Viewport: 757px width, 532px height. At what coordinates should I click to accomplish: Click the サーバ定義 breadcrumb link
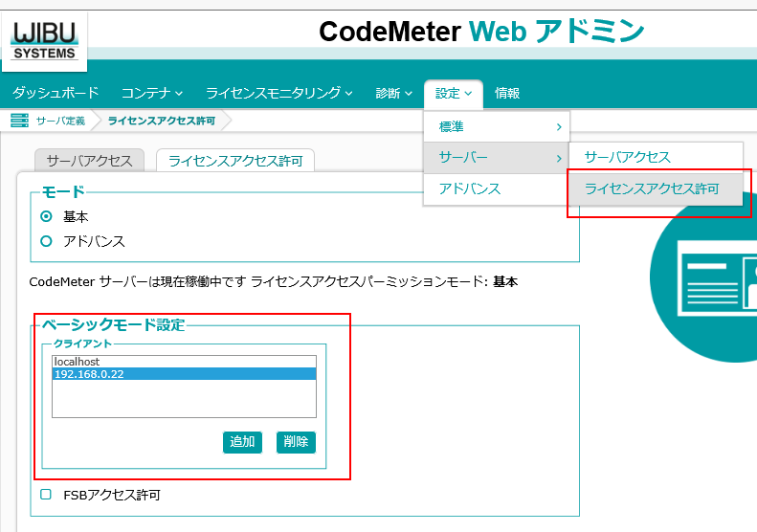[x=60, y=121]
